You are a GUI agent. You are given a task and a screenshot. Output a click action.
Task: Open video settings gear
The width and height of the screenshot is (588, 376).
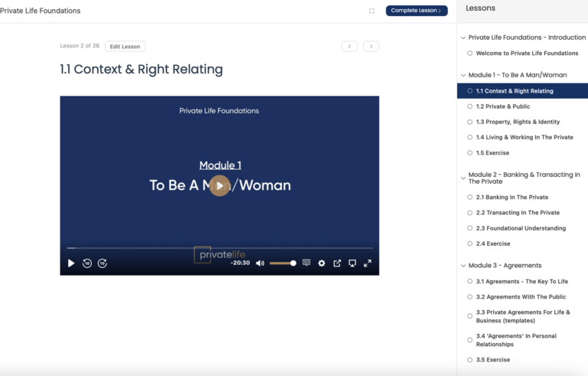coord(322,263)
